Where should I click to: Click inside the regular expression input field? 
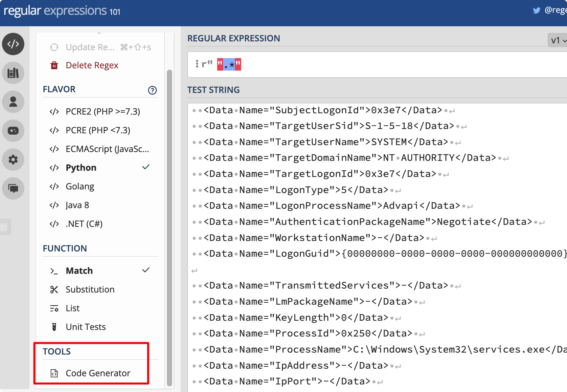329,64
